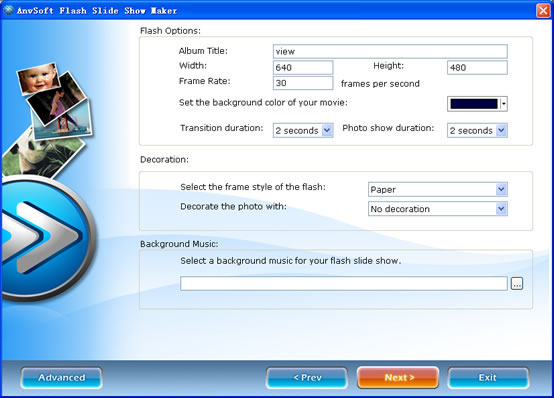
Task: Click the Advanced button
Action: [61, 378]
